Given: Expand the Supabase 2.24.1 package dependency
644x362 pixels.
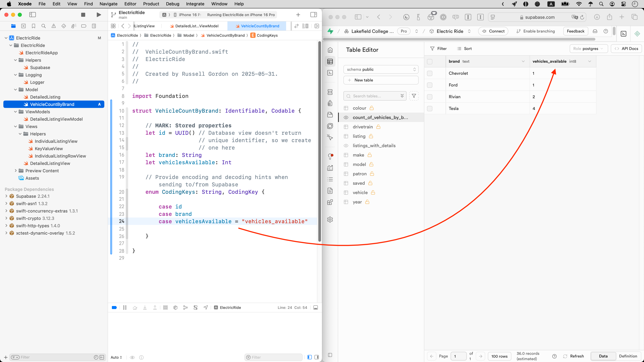Looking at the screenshot, I should (x=6, y=196).
